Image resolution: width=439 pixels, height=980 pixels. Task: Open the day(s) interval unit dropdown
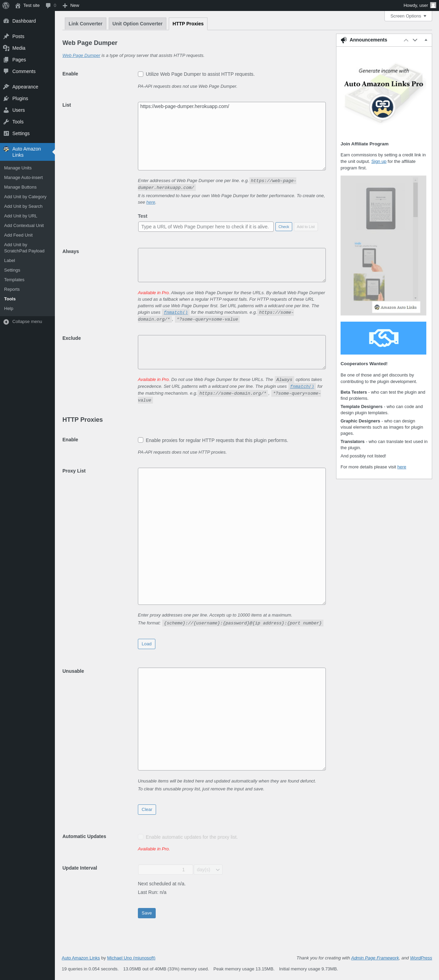click(208, 870)
